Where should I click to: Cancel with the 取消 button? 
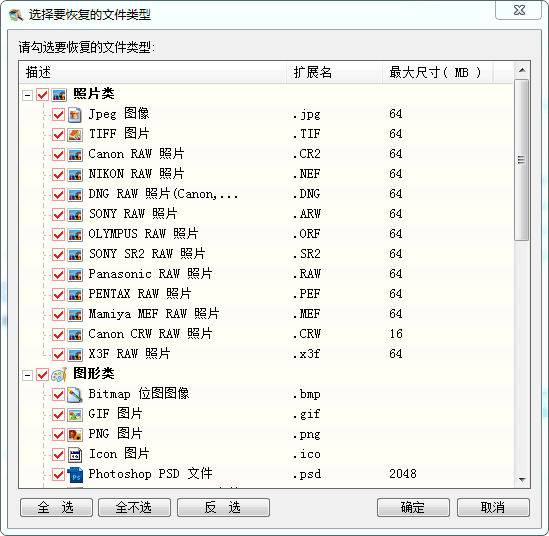tap(493, 507)
